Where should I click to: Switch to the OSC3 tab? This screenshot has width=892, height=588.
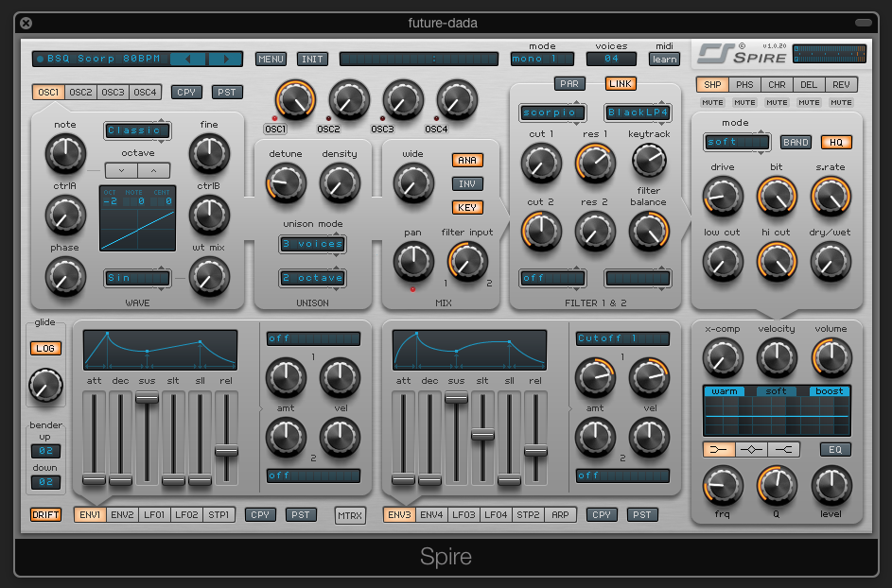[x=113, y=92]
